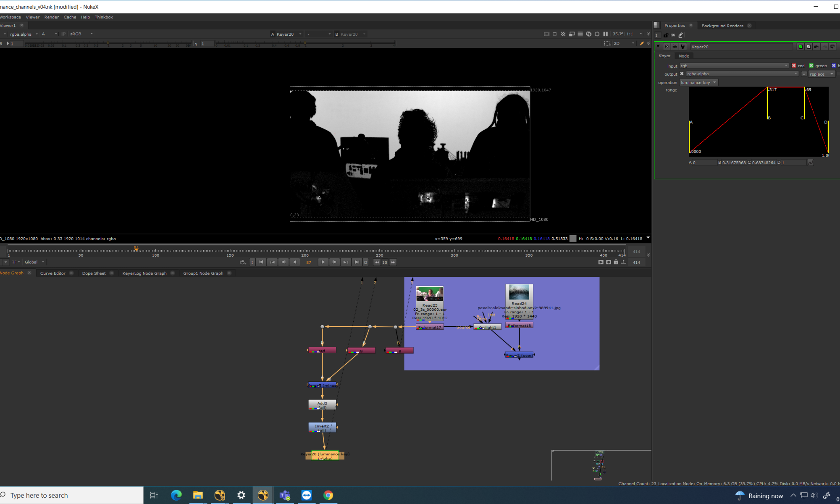Click the viewer refresh icon
840x504 pixels.
(588, 34)
